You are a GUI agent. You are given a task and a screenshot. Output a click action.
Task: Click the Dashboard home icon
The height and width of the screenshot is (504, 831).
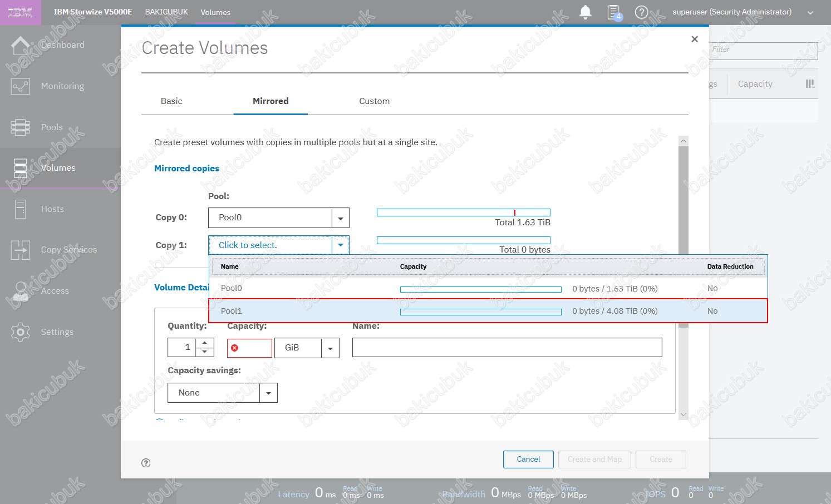click(x=21, y=45)
